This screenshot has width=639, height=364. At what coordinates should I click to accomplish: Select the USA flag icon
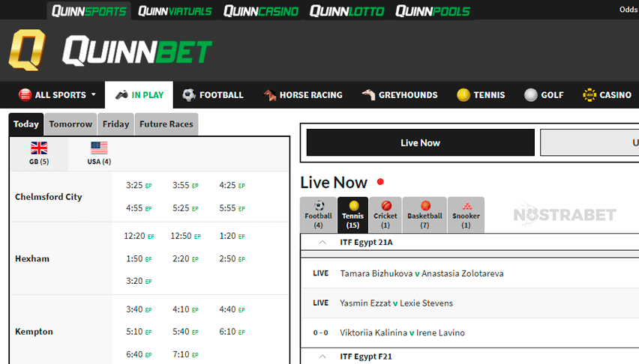coord(99,148)
